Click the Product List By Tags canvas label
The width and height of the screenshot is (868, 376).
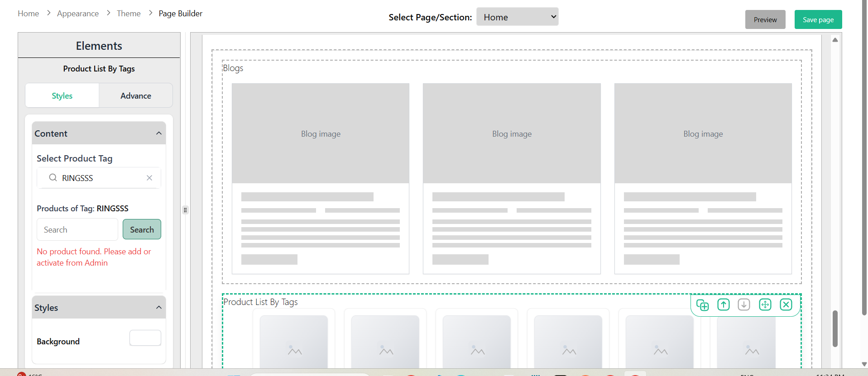tap(261, 302)
